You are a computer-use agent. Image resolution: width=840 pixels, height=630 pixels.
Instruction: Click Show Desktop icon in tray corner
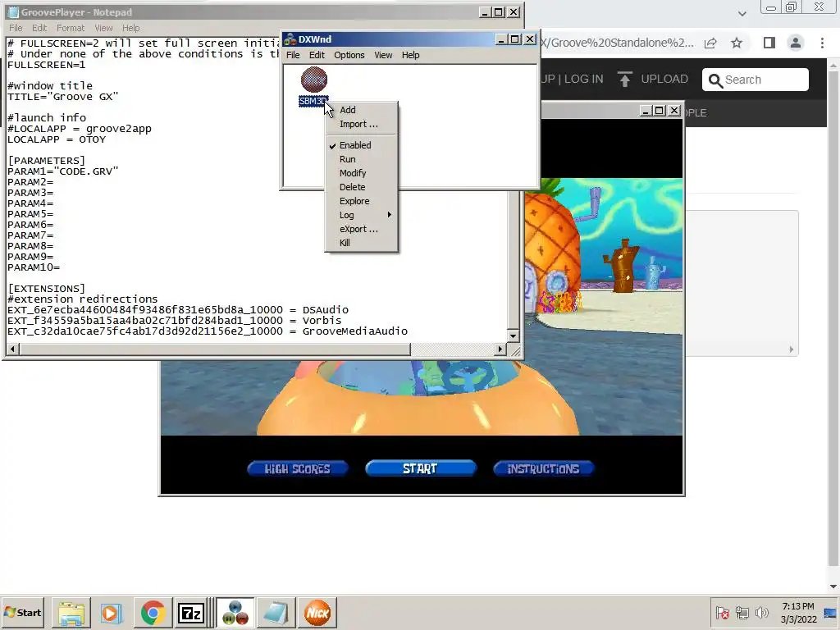click(831, 612)
